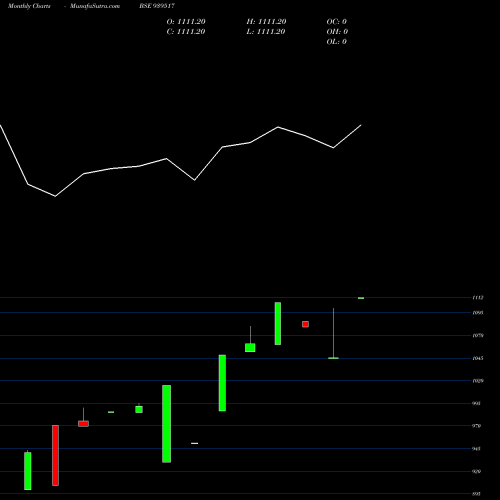Select the 'H: 1111.20' high value
Screen dimensions: 500x500
[x=266, y=22]
